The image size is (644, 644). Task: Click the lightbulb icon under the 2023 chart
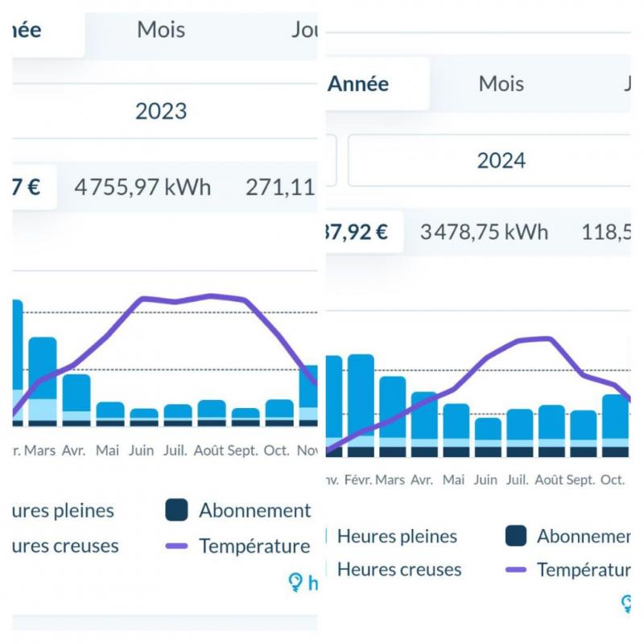[x=296, y=582]
